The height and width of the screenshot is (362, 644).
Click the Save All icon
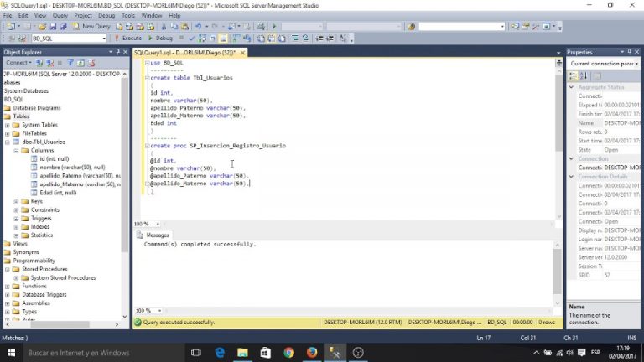point(63,27)
